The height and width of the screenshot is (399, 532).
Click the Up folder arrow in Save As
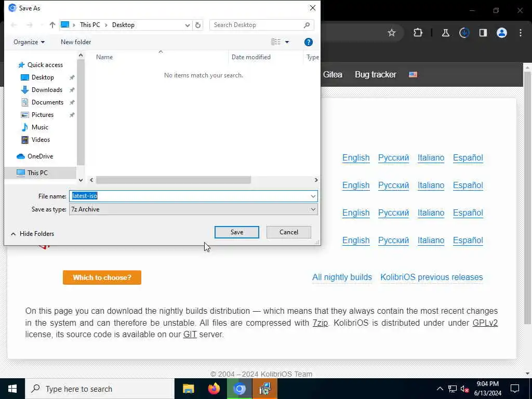point(52,25)
